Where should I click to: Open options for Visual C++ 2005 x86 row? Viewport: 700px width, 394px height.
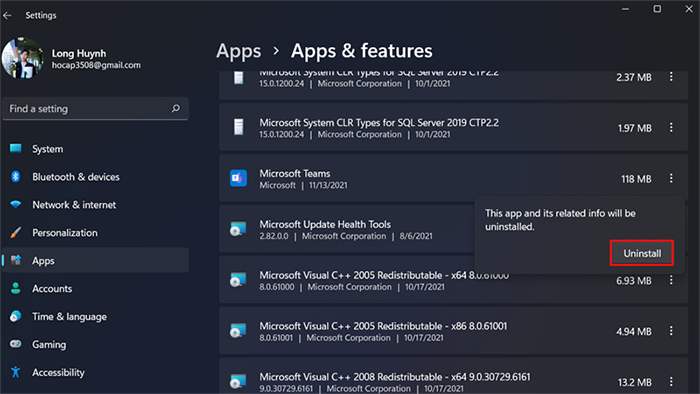671,331
